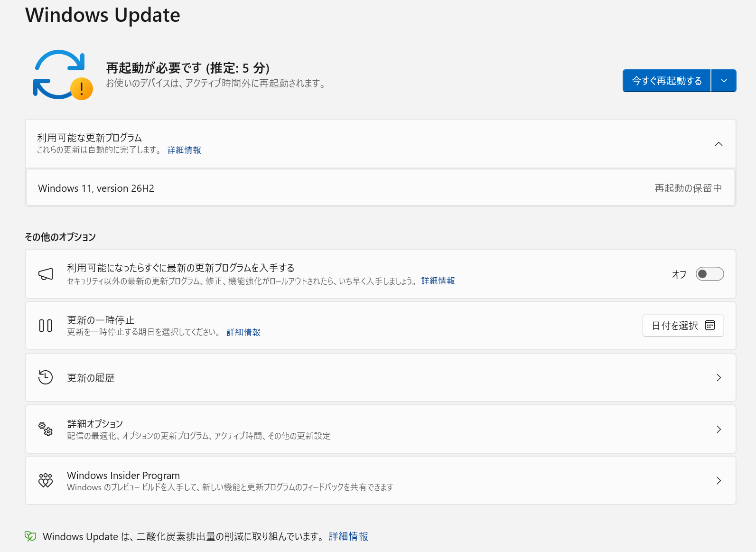756x552 pixels.
Task: Click the preview builds description under Insider Program
Action: tap(230, 487)
